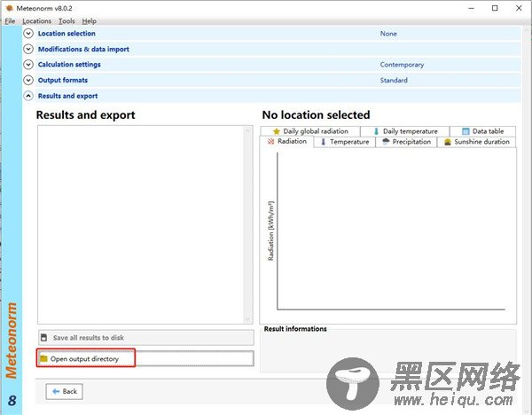Click the Location selection heading
The width and height of the screenshot is (532, 415).
pyautogui.click(x=66, y=34)
